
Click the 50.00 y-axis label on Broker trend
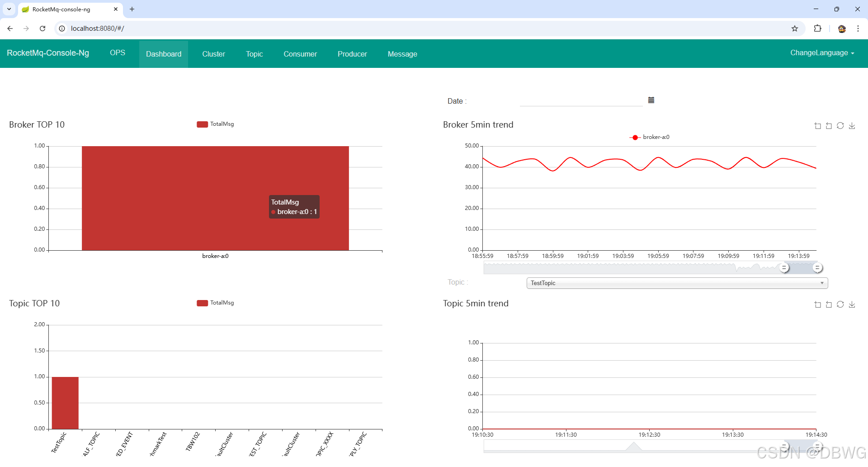coord(472,146)
